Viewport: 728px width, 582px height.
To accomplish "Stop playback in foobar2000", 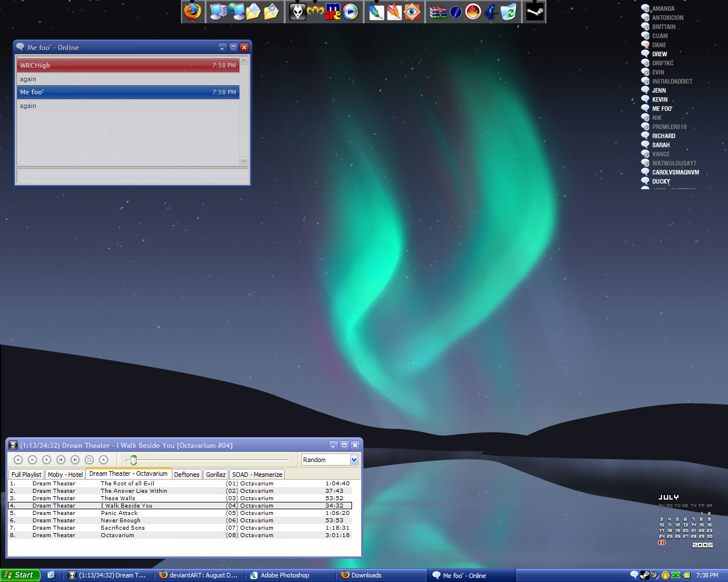I will click(x=18, y=459).
